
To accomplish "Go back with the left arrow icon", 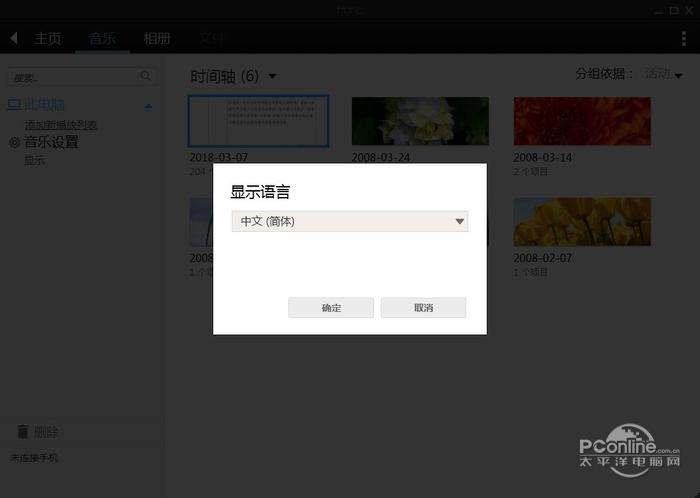I will pyautogui.click(x=14, y=38).
